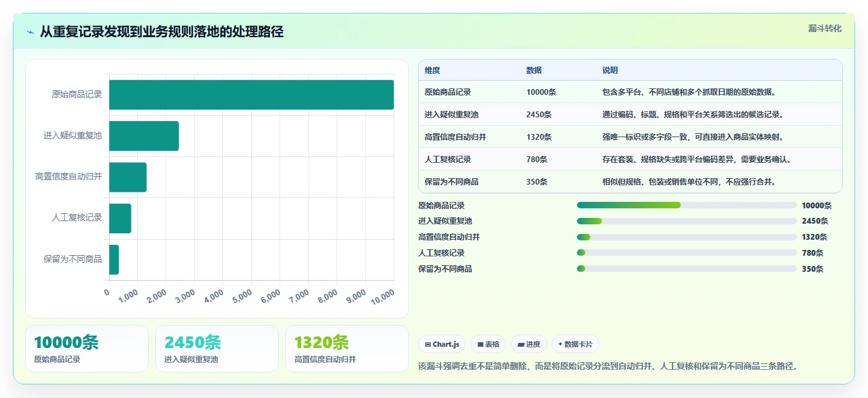Click the table value 1320条
Viewport: 868px width, 398px height.
(539, 137)
